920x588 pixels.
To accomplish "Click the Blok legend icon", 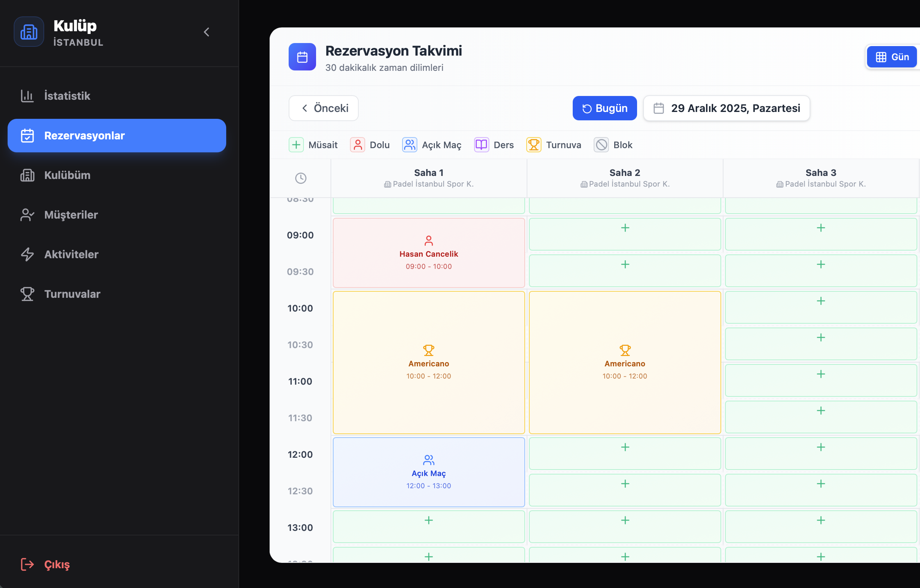I will (x=601, y=145).
